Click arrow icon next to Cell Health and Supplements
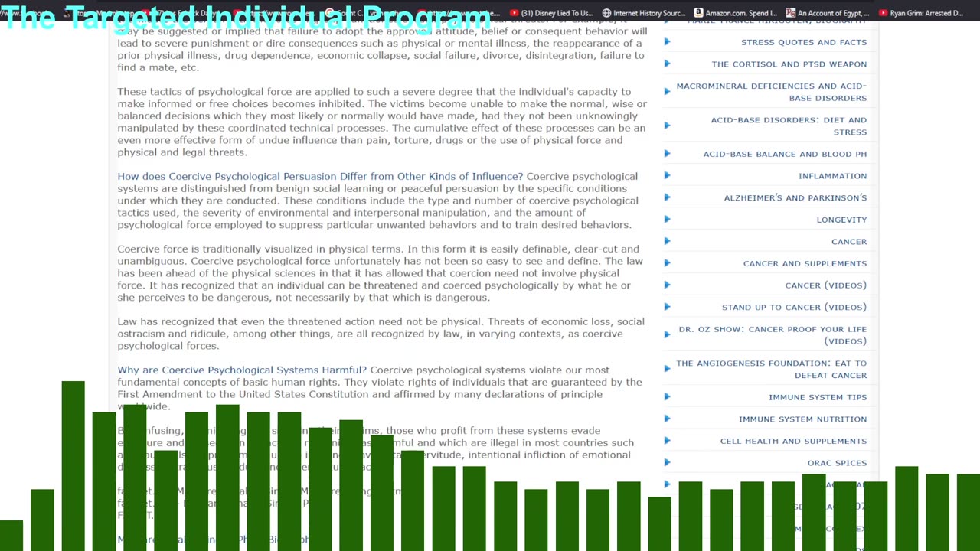Viewport: 980px width, 551px height. pyautogui.click(x=667, y=441)
